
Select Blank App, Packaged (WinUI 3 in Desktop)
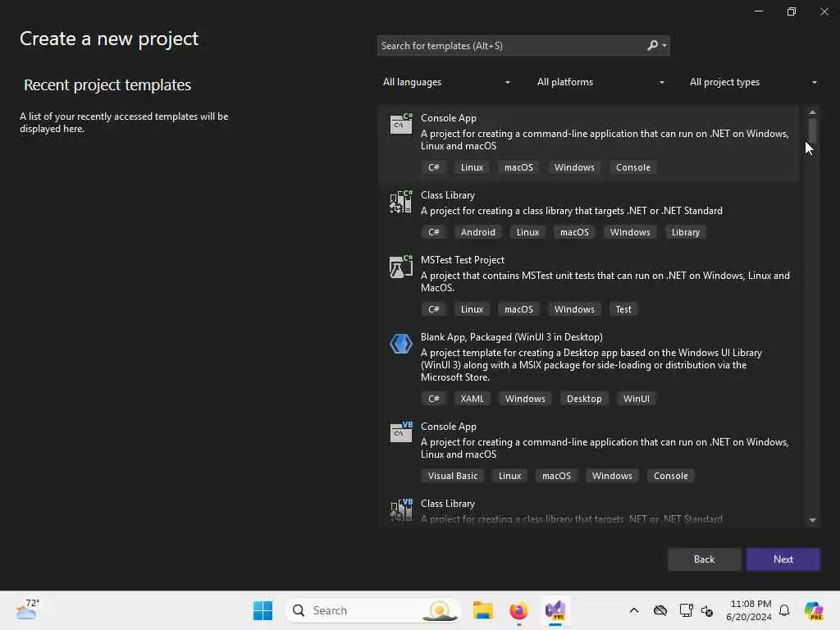(512, 337)
